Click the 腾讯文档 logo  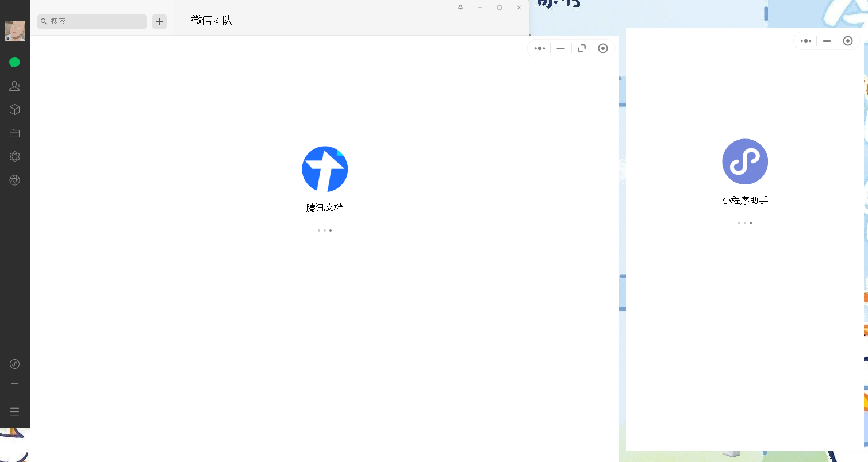325,169
